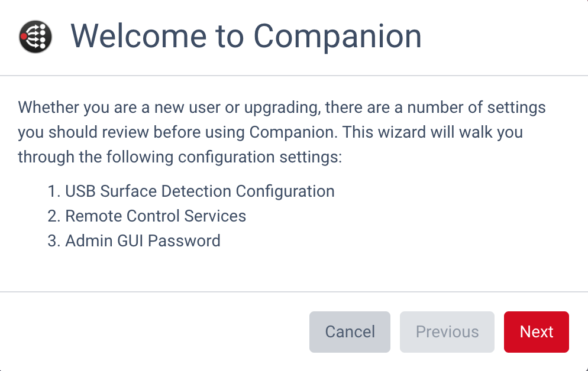Image resolution: width=588 pixels, height=371 pixels.
Task: Click 'USB Surface Detection Configuration' list item
Action: click(201, 191)
